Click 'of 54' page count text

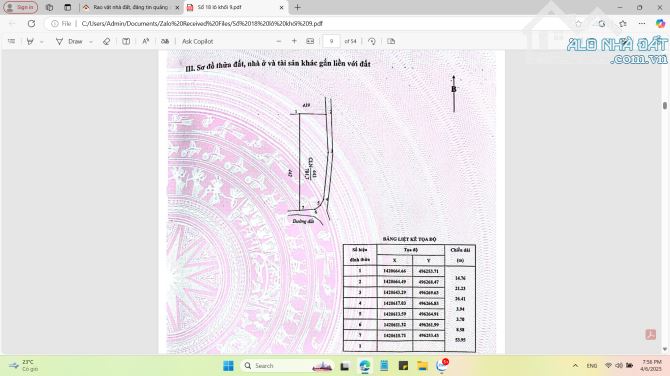pos(350,41)
